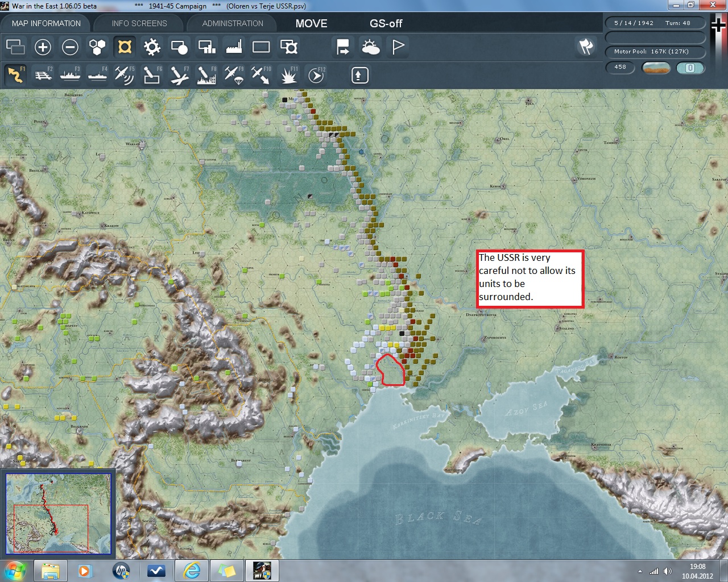Screen dimensions: 728x582
Task: Open the ADMINISTRATION tab
Action: click(x=233, y=23)
